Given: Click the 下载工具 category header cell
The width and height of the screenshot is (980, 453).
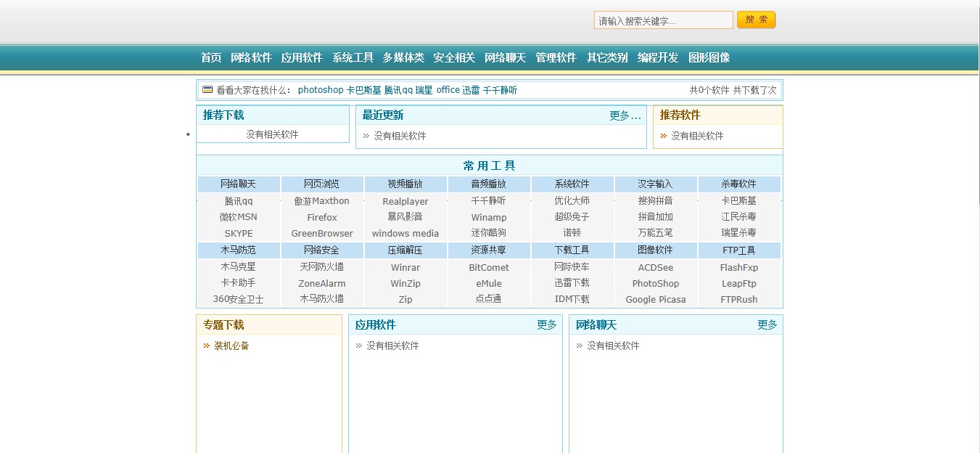Looking at the screenshot, I should click(x=572, y=250).
